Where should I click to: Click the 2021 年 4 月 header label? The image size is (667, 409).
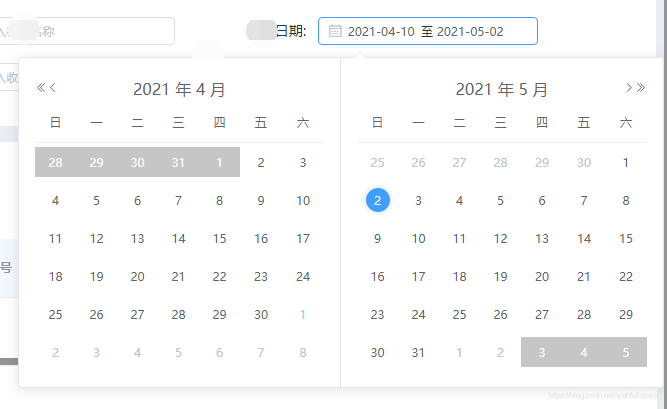[179, 89]
